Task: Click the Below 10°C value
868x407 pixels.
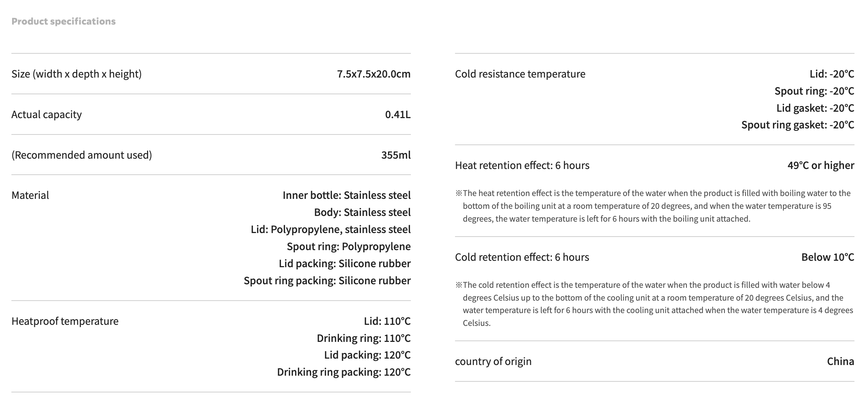Action: click(828, 257)
